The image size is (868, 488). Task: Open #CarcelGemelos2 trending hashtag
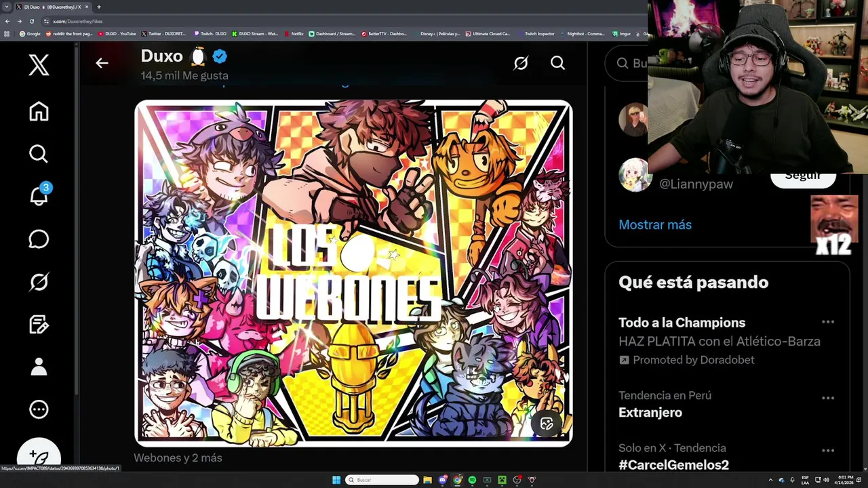(673, 465)
